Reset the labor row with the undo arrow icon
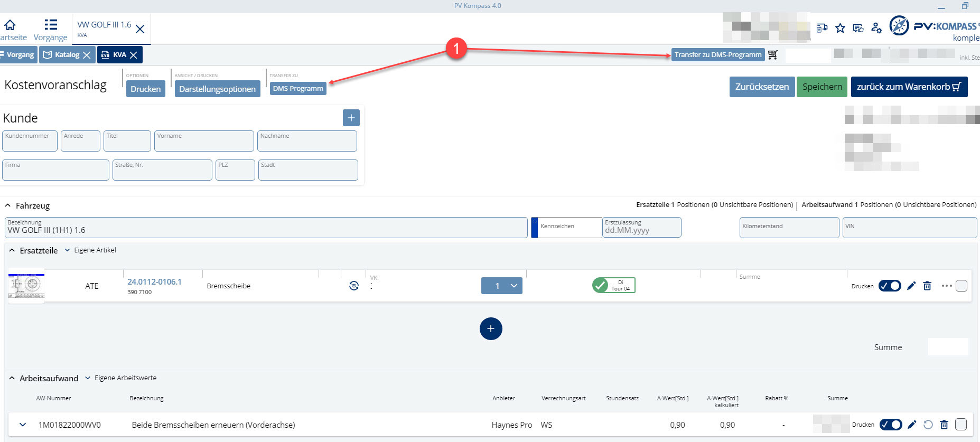This screenshot has height=442, width=980. (x=928, y=425)
